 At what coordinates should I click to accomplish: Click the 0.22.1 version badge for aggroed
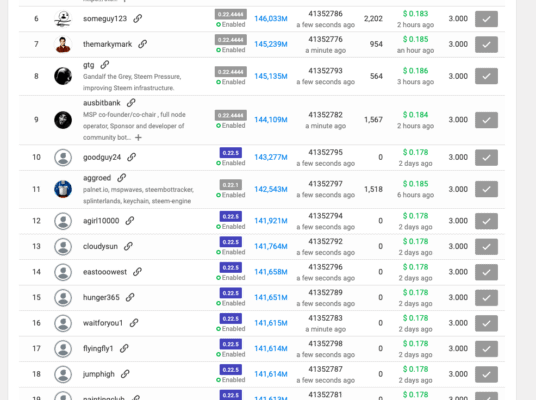(x=231, y=185)
